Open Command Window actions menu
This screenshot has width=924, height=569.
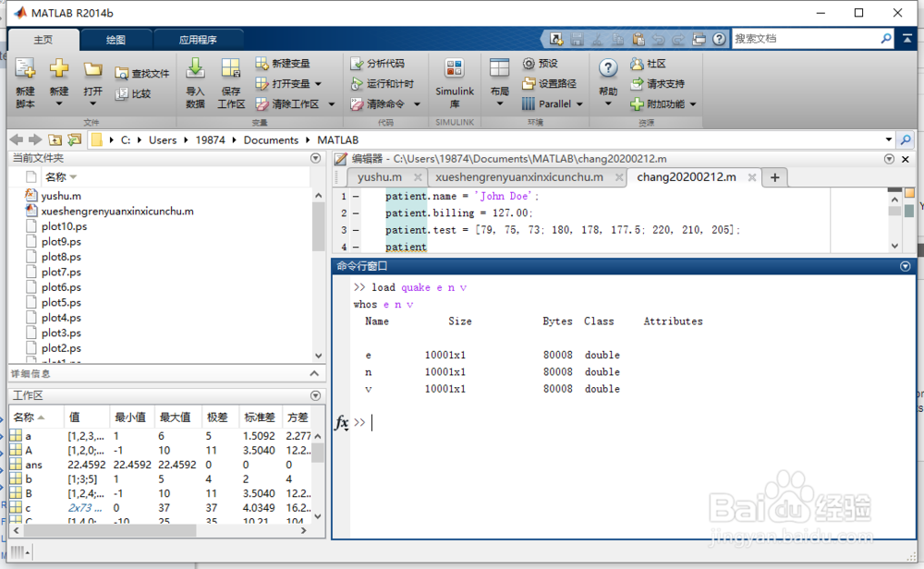[906, 266]
